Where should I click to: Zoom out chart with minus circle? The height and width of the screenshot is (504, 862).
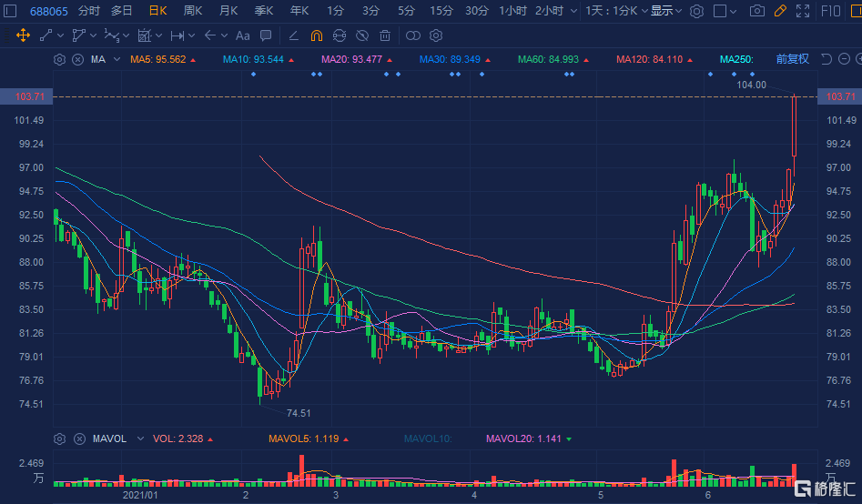845,59
